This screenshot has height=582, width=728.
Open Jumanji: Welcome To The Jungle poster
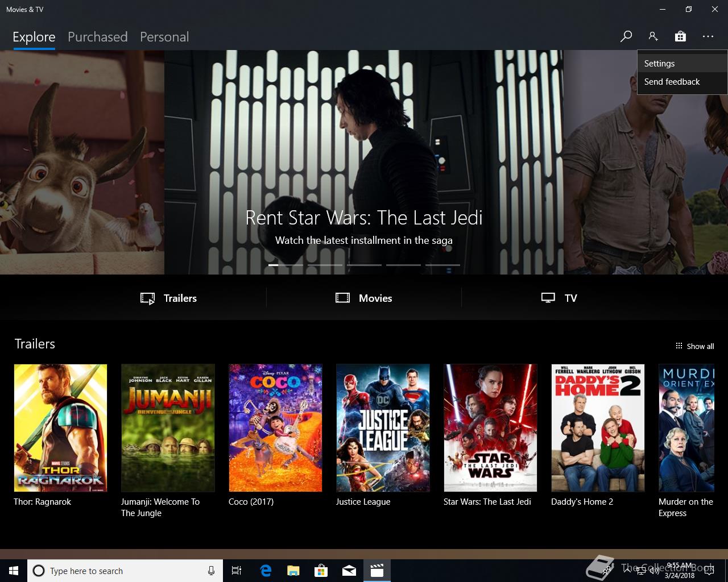pos(168,428)
